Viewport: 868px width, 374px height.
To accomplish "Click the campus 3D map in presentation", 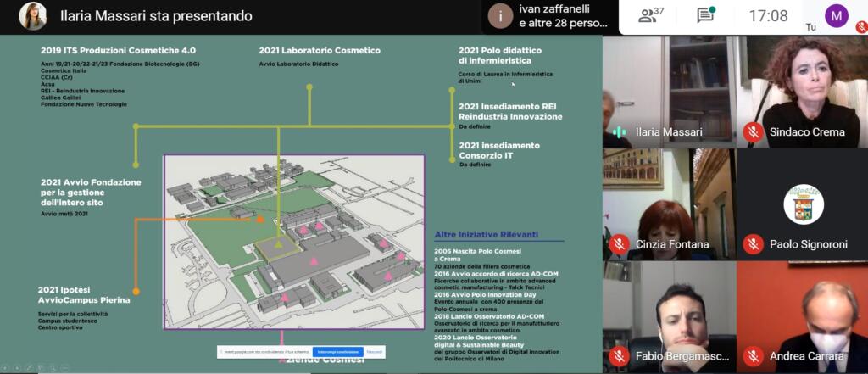I will coord(293,240).
